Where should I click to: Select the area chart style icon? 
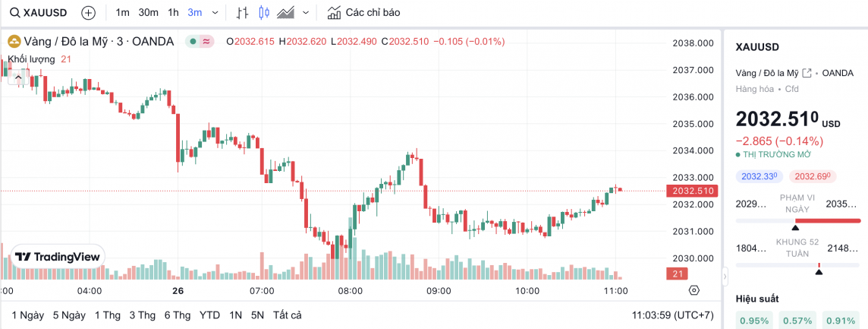pyautogui.click(x=286, y=13)
